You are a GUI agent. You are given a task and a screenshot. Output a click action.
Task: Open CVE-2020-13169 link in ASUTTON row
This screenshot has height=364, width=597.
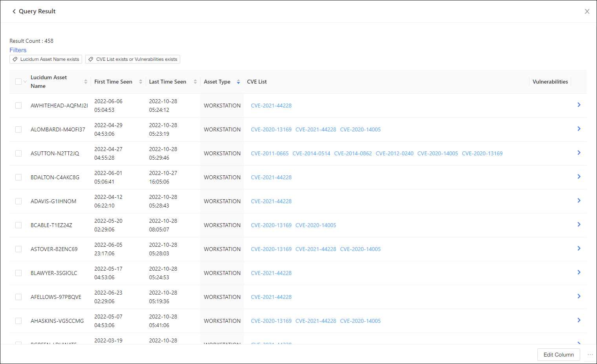tap(482, 153)
